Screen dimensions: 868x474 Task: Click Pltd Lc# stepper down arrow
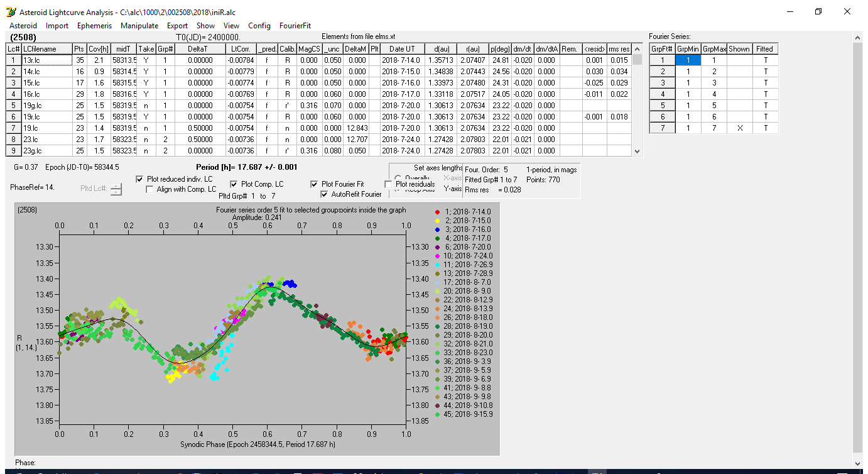(116, 192)
